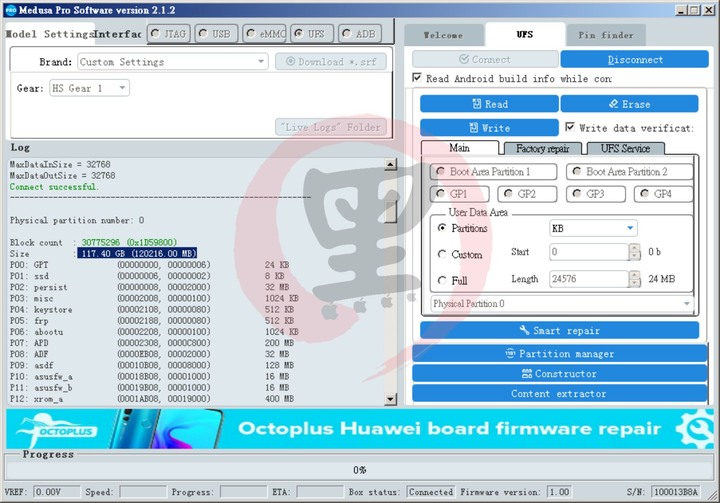The image size is (720, 503).
Task: Click the Connect button
Action: [485, 59]
